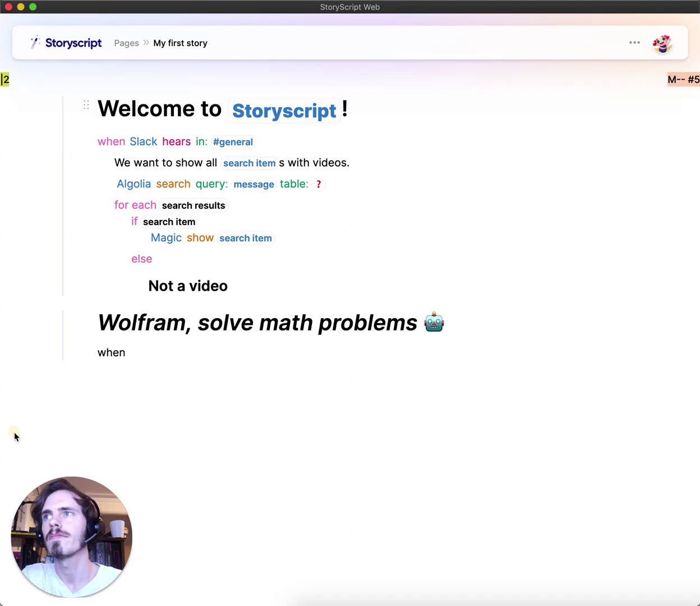The height and width of the screenshot is (606, 700).
Task: Click the Storyscript magic wand logo icon
Action: tap(35, 43)
